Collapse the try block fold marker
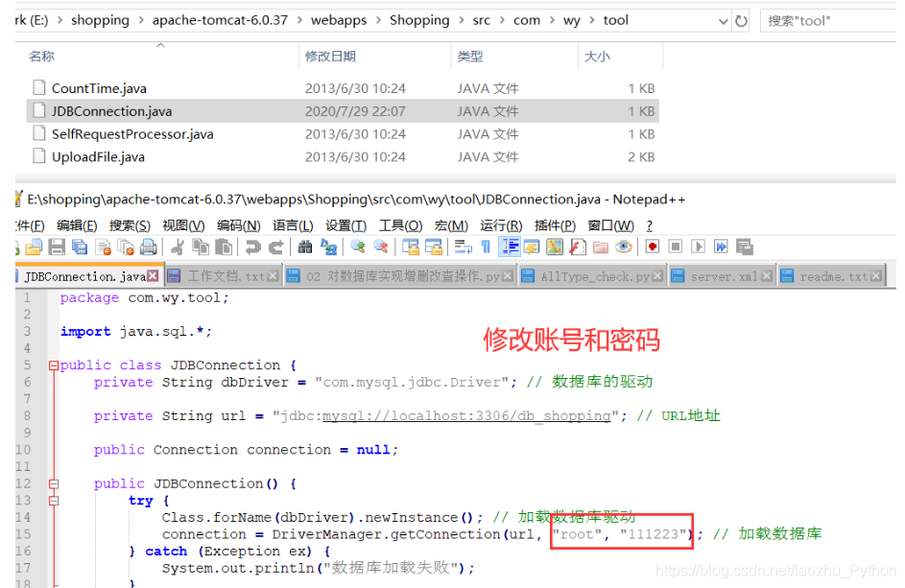Viewport: 905px width, 588px height. tap(54, 501)
